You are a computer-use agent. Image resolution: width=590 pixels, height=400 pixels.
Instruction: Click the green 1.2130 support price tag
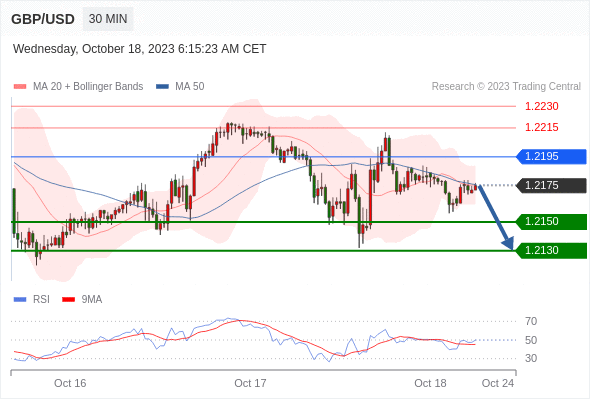[551, 251]
